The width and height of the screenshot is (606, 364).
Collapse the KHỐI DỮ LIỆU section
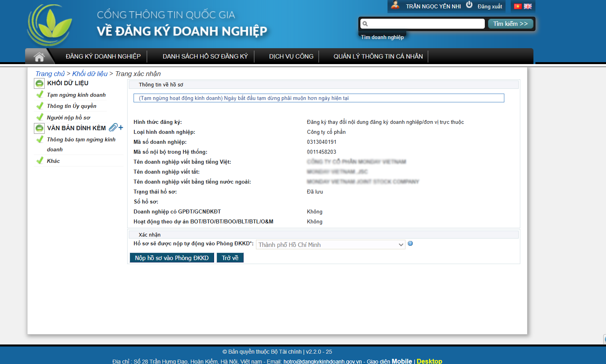(39, 83)
